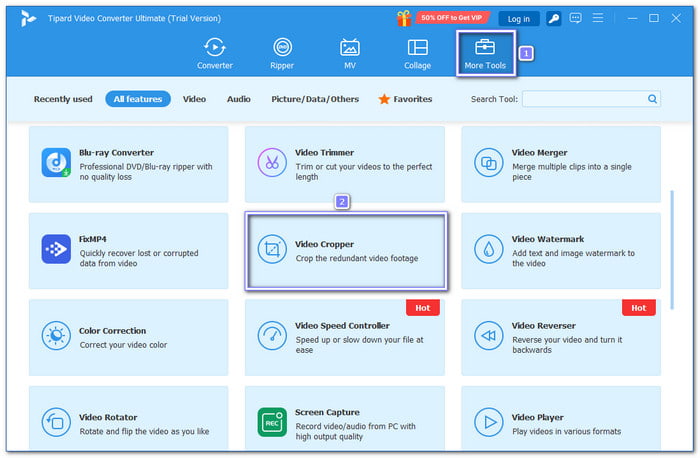This screenshot has height=458, width=700.
Task: Click the Video Watermark droplet icon
Action: pyautogui.click(x=489, y=249)
